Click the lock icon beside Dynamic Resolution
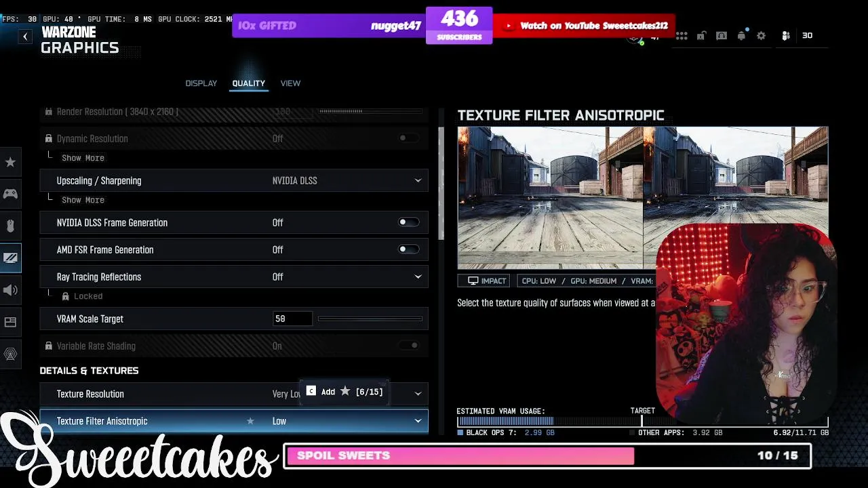The width and height of the screenshot is (868, 488). [48, 138]
